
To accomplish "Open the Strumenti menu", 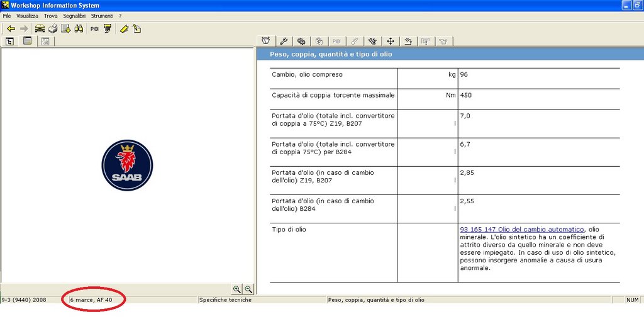I will click(103, 15).
